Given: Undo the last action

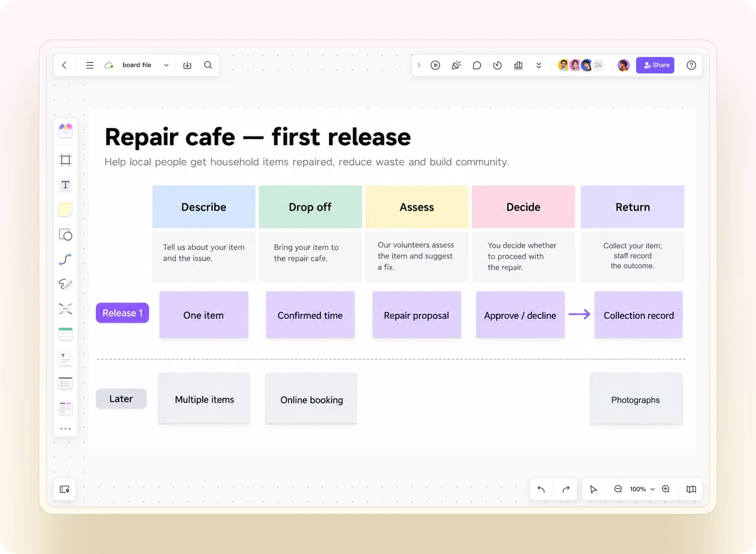Looking at the screenshot, I should [x=541, y=489].
